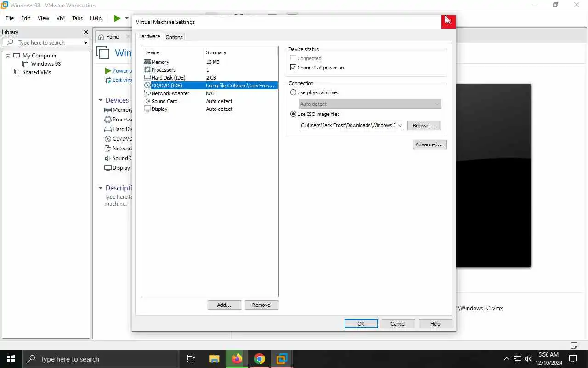The image size is (588, 368).
Task: Toggle the Connect at power on checkbox
Action: click(294, 68)
